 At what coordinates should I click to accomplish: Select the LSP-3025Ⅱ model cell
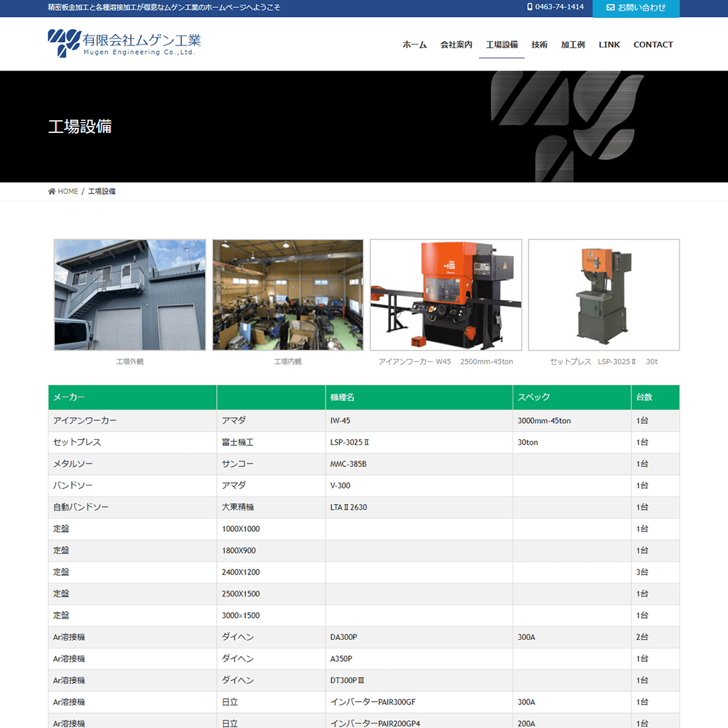point(419,442)
